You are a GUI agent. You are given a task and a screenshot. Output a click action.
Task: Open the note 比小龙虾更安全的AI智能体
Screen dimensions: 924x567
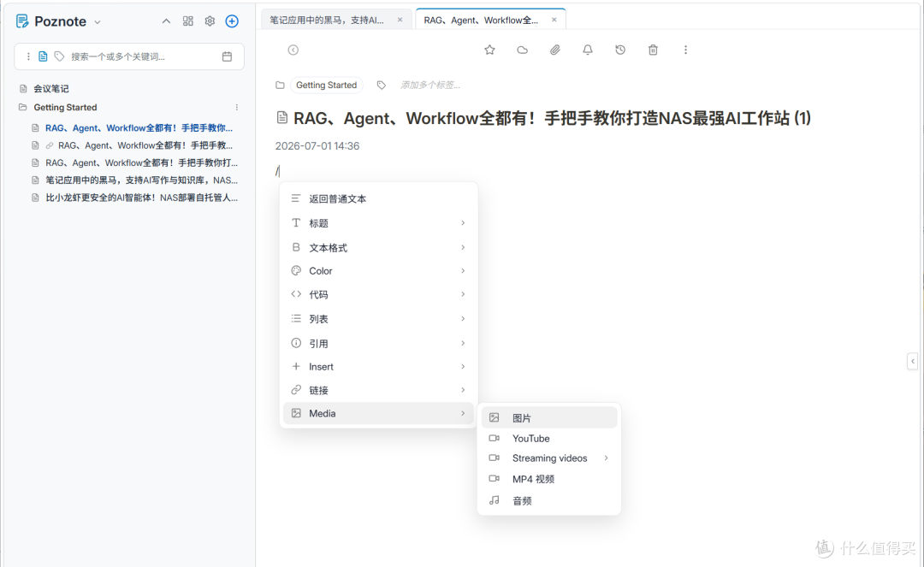point(141,198)
